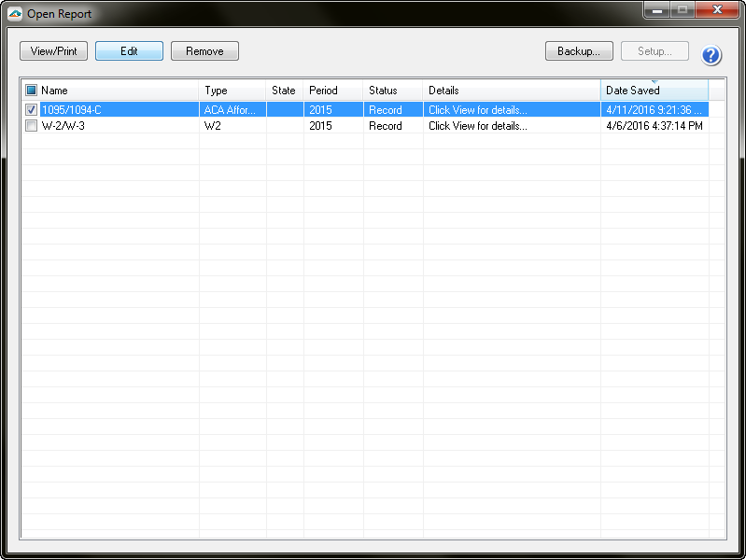Click date saved 4/11/2016 9:21:36 cell

(x=654, y=110)
